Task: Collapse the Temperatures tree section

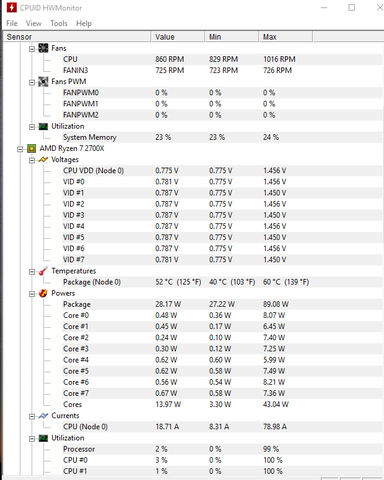Action: (32, 272)
